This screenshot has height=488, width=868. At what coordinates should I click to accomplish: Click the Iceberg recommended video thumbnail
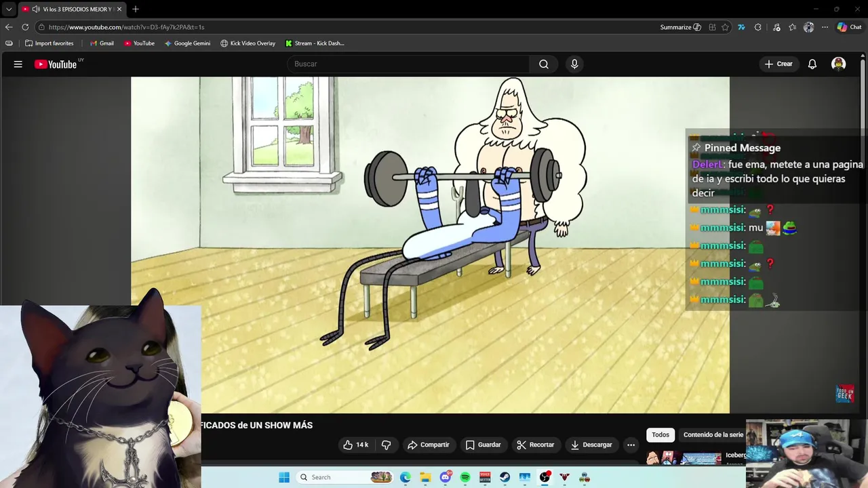coord(684,459)
